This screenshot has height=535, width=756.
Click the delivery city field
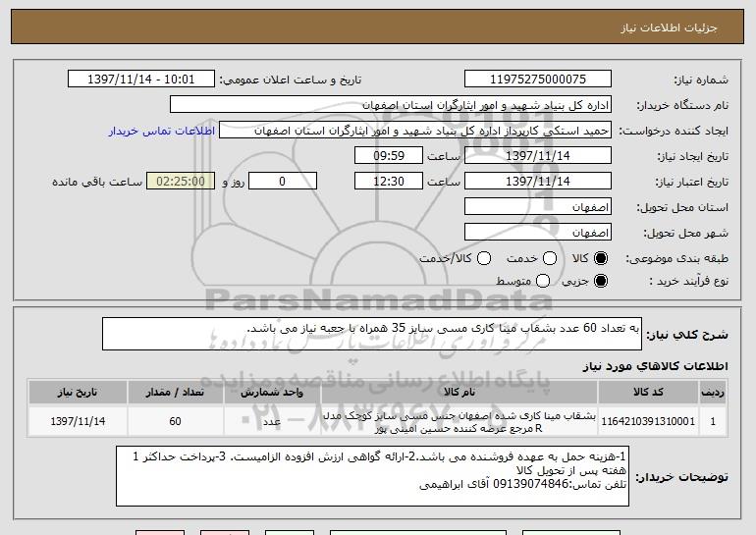point(538,233)
